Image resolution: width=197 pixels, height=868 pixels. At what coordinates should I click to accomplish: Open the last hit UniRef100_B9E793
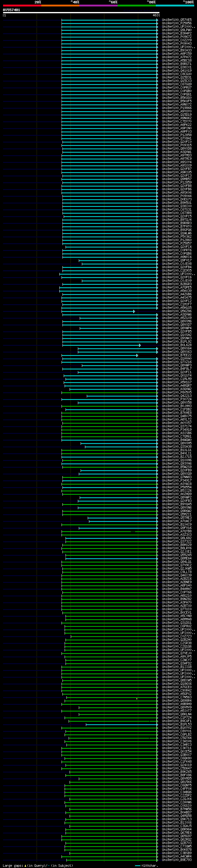pos(176,860)
